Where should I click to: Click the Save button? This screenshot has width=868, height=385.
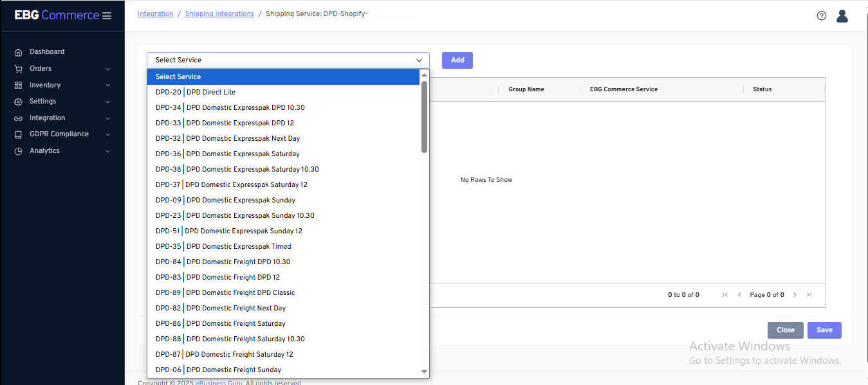pyautogui.click(x=824, y=330)
